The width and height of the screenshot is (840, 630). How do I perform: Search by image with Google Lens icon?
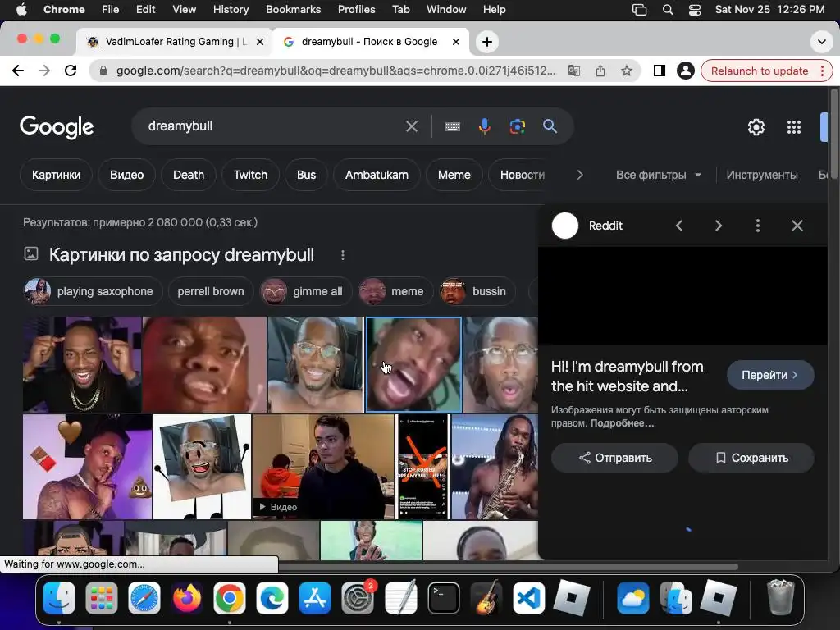517,126
